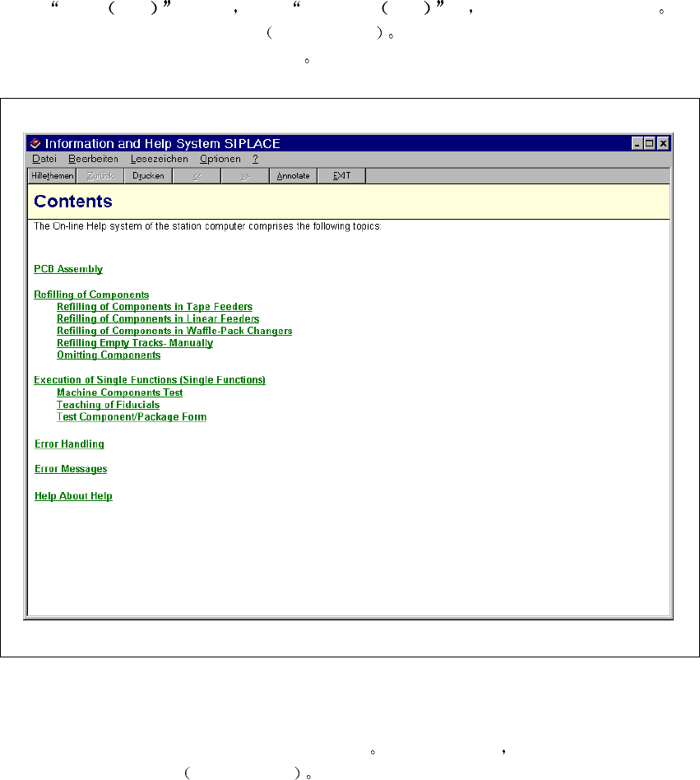The height and width of the screenshot is (780, 700).
Task: Open the Datei menu
Action: click(44, 159)
